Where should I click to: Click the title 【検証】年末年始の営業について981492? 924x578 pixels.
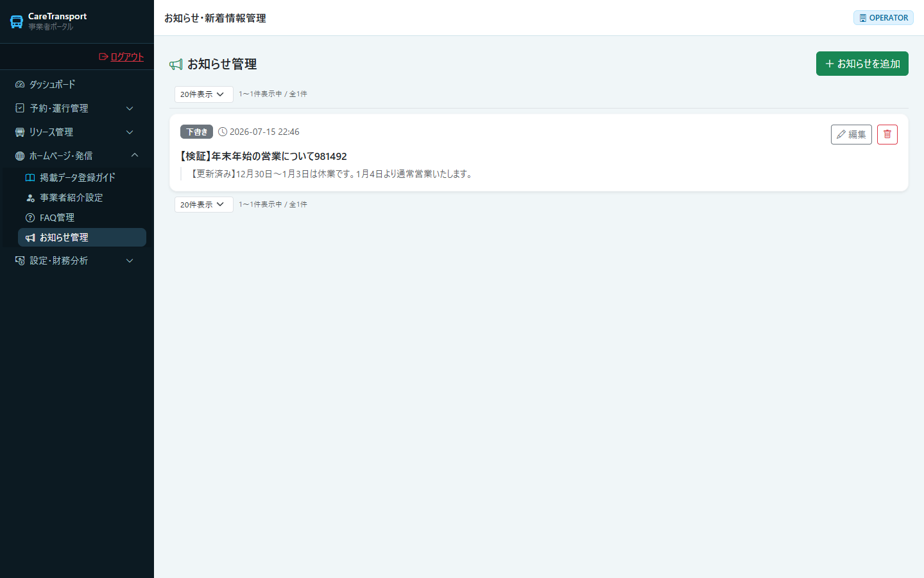click(264, 156)
